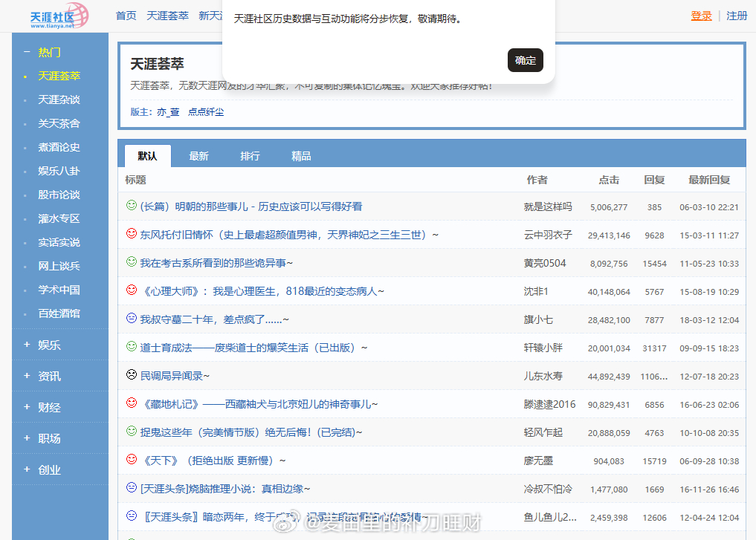Click red smiley icon beside 《心理大师》 post
The height and width of the screenshot is (540, 756).
[132, 290]
